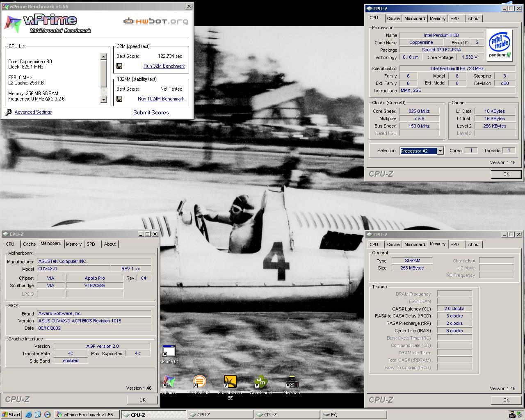This screenshot has height=420, width=525.
Task: Click the Level 2 cache 256 KBytes field
Action: coord(495,126)
